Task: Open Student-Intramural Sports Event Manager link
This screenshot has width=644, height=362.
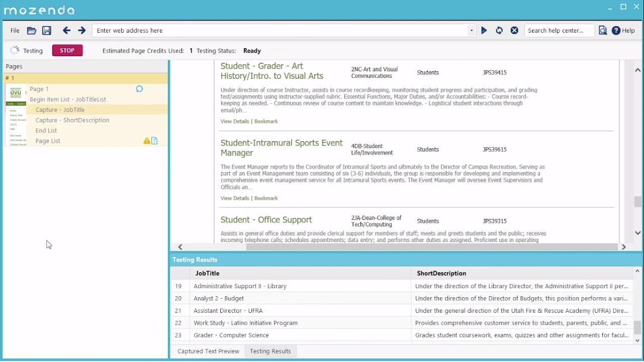Action: [282, 148]
